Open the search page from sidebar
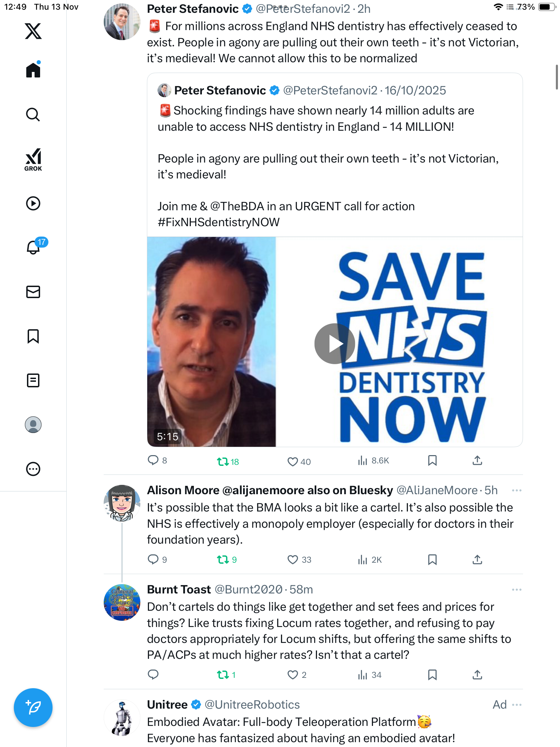Image resolution: width=560 pixels, height=747 pixels. (33, 115)
